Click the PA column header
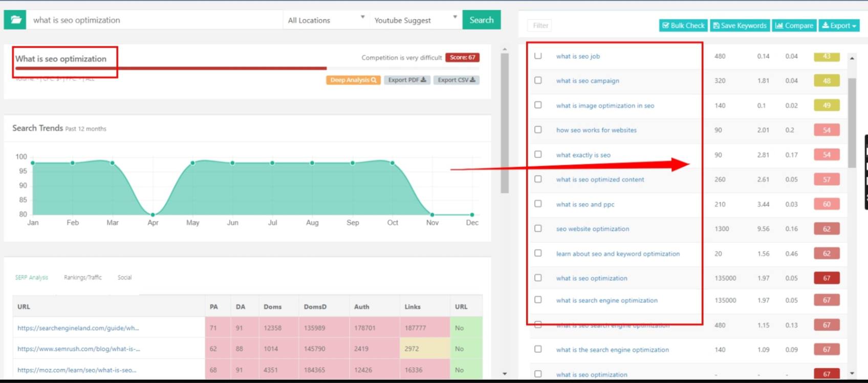 click(213, 307)
